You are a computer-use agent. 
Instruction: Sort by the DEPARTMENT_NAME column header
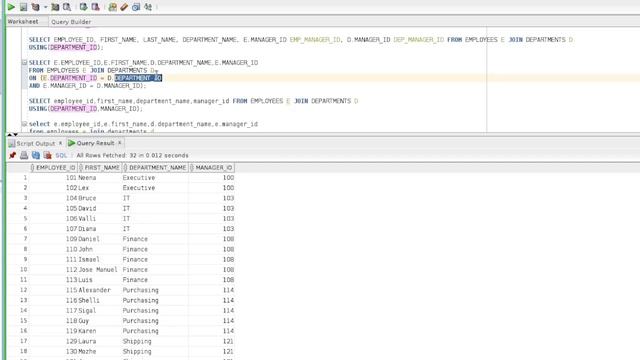click(x=155, y=168)
